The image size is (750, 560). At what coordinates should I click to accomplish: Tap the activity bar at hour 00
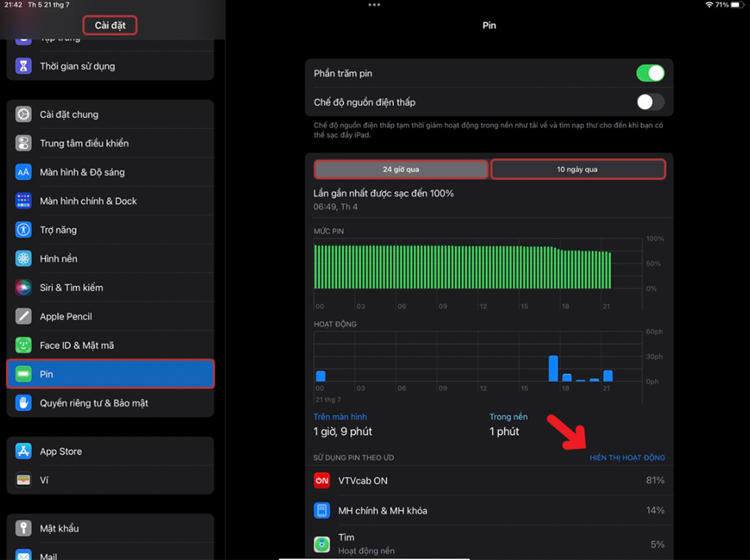321,376
